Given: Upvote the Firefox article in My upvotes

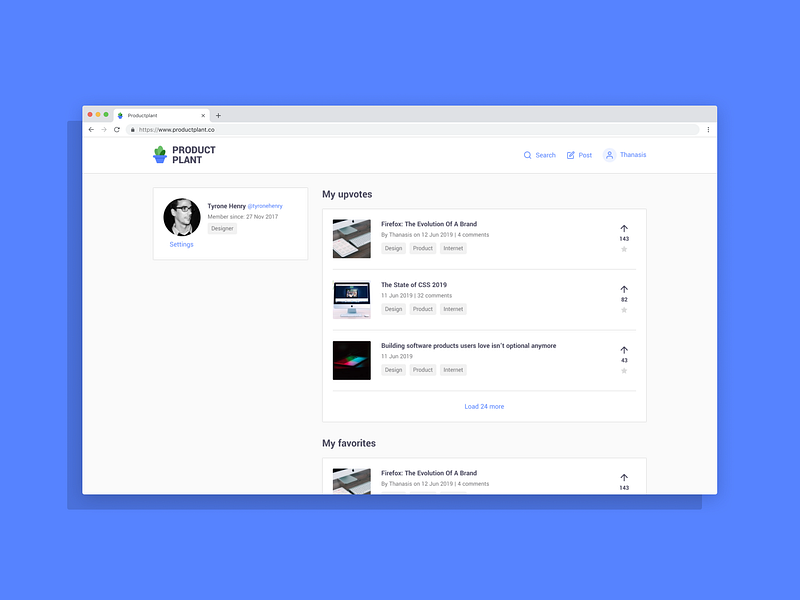Looking at the screenshot, I should tap(624, 229).
